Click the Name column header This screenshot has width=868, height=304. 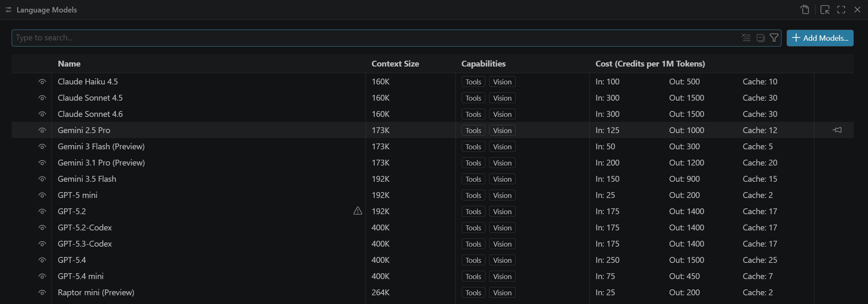click(69, 64)
